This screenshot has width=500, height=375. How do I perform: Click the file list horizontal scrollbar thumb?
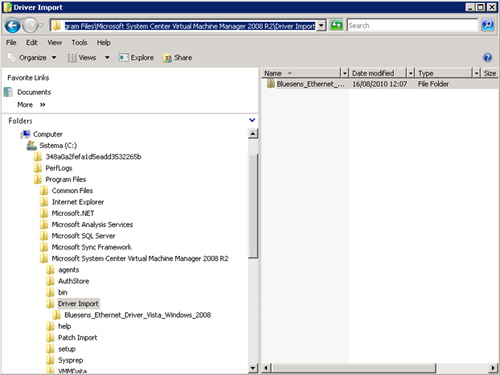(353, 368)
